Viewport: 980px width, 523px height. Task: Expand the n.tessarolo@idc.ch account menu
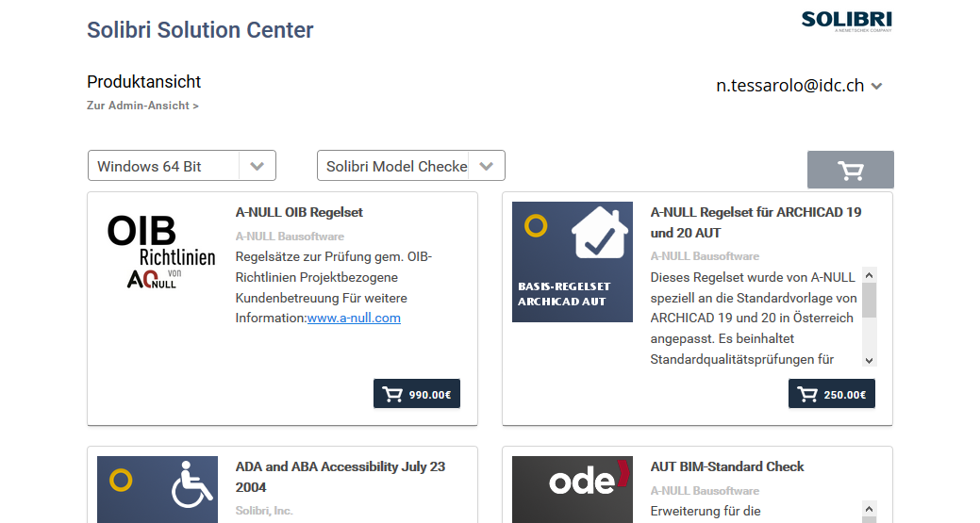point(800,86)
